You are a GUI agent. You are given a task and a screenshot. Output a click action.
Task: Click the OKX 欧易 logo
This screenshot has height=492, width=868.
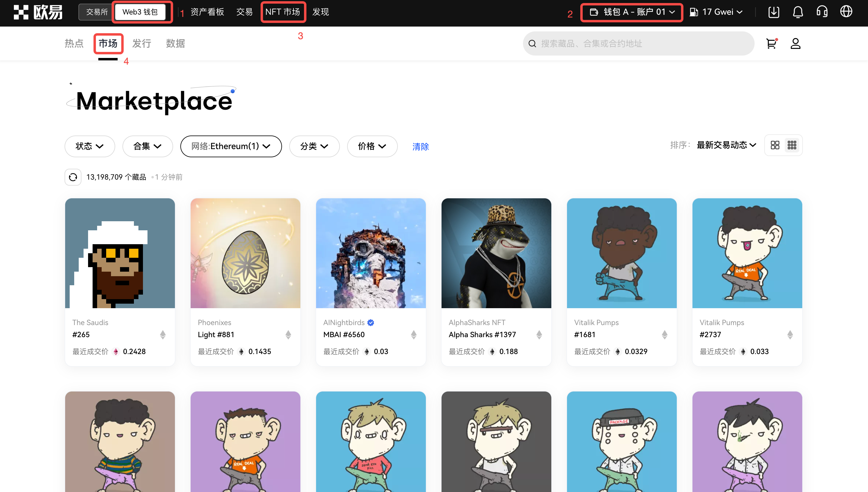(x=38, y=12)
